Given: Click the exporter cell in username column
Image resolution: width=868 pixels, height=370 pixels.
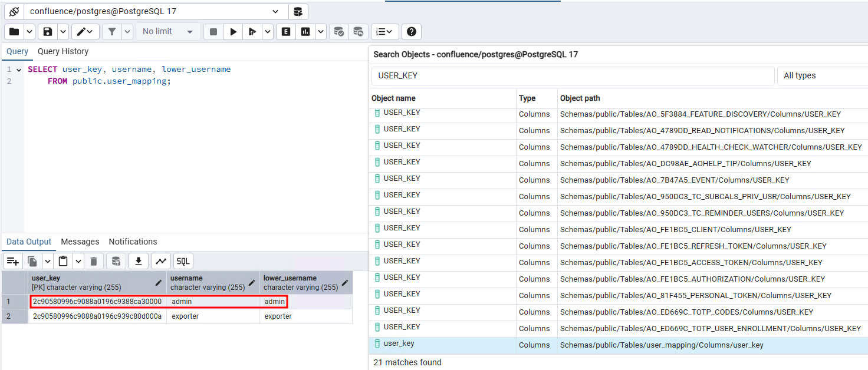Looking at the screenshot, I should [x=213, y=316].
